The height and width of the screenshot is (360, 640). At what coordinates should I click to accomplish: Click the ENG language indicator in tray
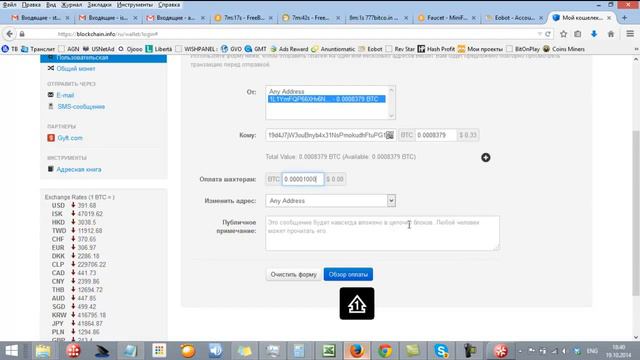[x=592, y=351]
